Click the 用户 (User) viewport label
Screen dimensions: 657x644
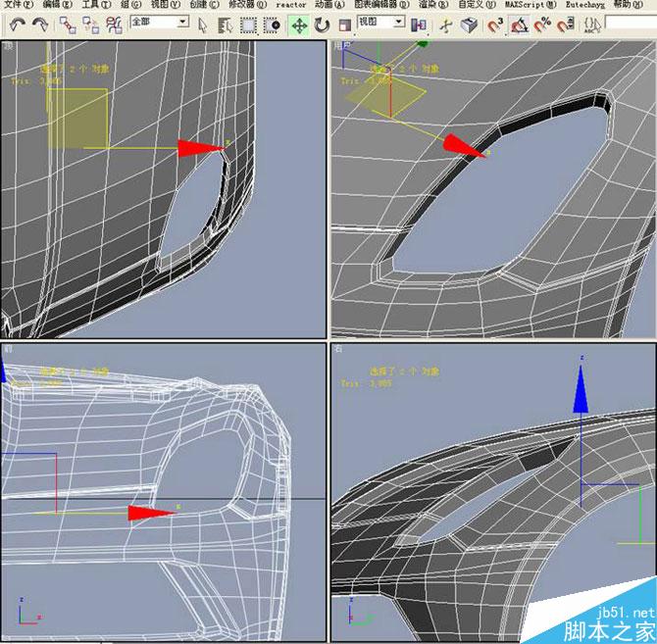(x=342, y=45)
